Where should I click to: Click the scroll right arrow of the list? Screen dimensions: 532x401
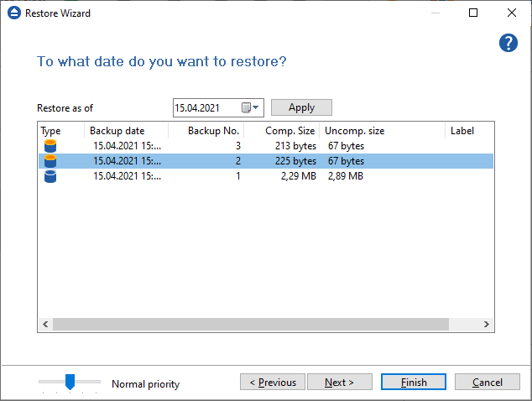486,324
